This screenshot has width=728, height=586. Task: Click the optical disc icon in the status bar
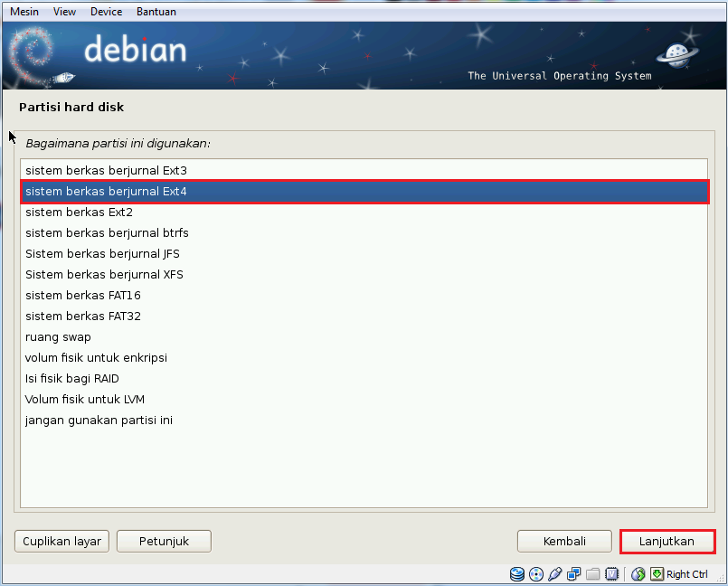click(x=535, y=573)
